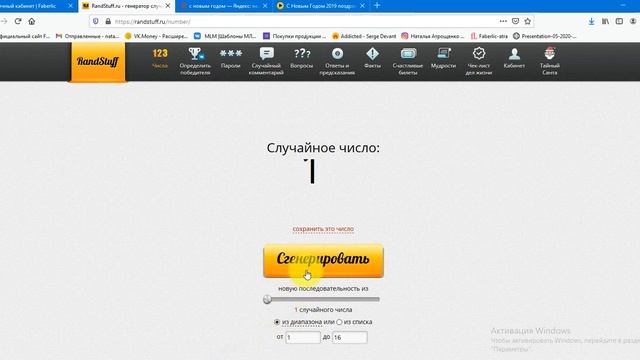The height and width of the screenshot is (360, 640).
Task: Open Addicted - Serge Devant bookmark
Action: 364,36
